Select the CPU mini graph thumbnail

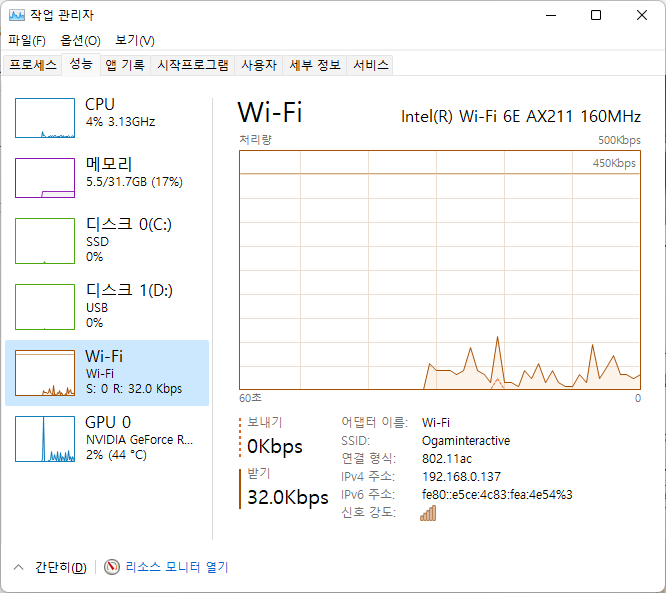pyautogui.click(x=45, y=118)
